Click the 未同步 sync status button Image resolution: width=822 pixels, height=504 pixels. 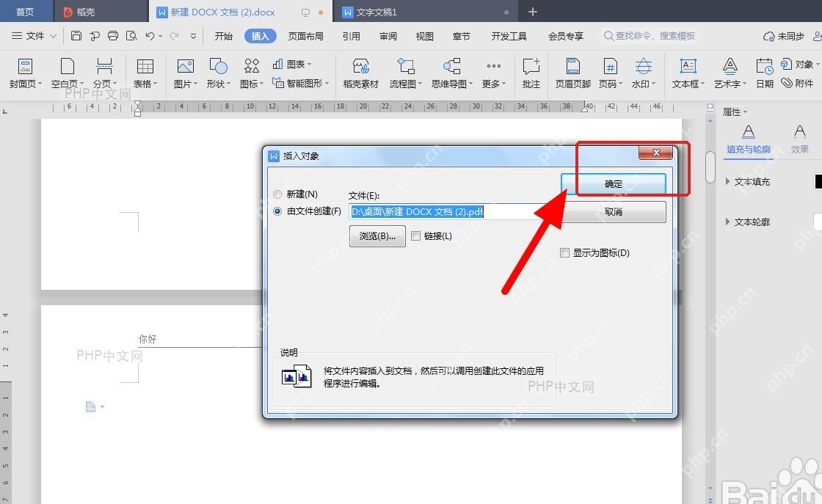coord(783,36)
